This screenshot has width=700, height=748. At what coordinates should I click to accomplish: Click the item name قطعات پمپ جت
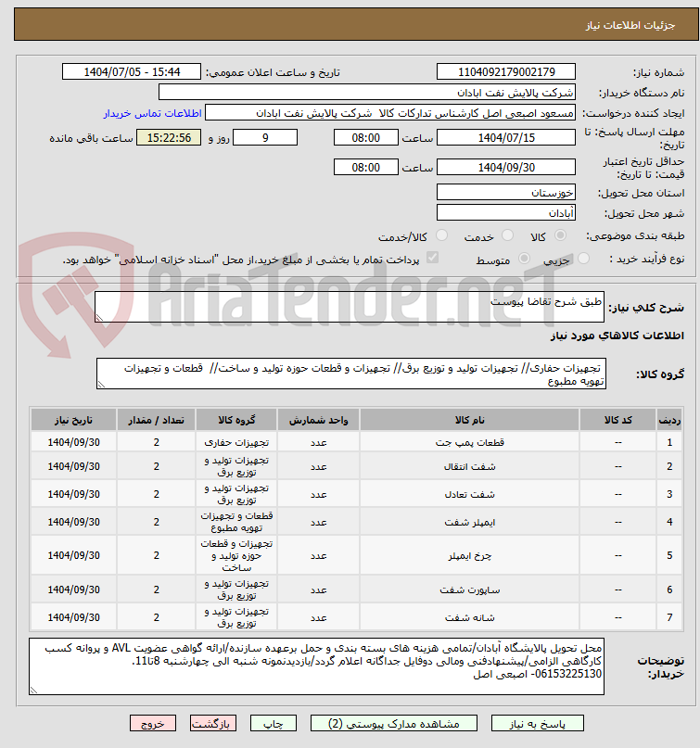[x=469, y=443]
